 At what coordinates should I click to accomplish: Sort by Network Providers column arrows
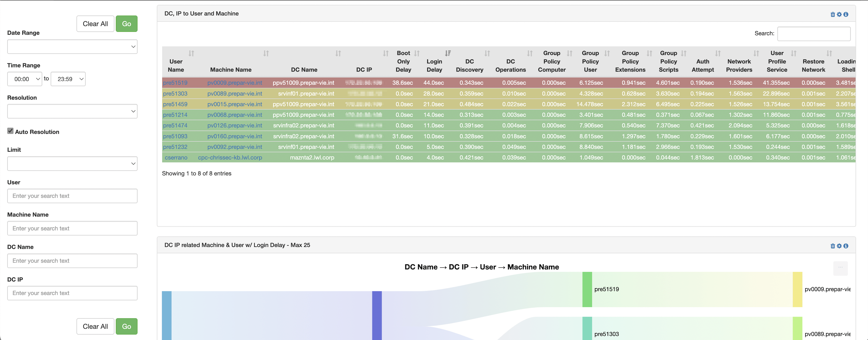pos(756,53)
